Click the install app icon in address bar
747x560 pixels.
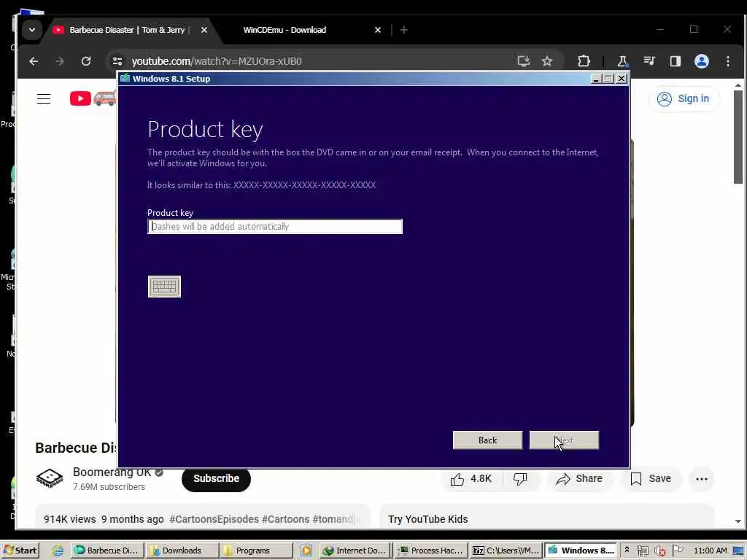[x=524, y=61]
